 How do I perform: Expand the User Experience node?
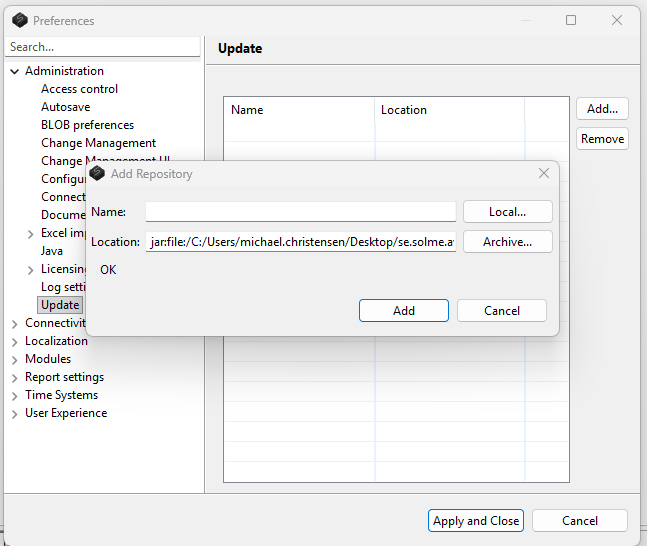tap(15, 413)
